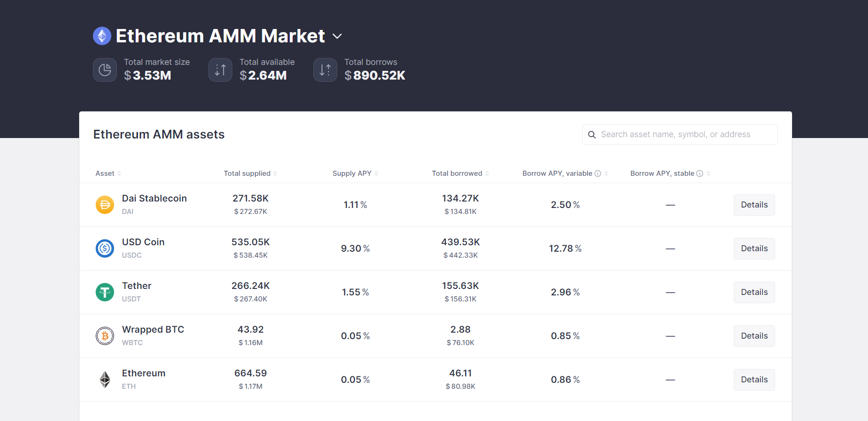
Task: Click info icon next to Borrow APY, variable
Action: (598, 173)
